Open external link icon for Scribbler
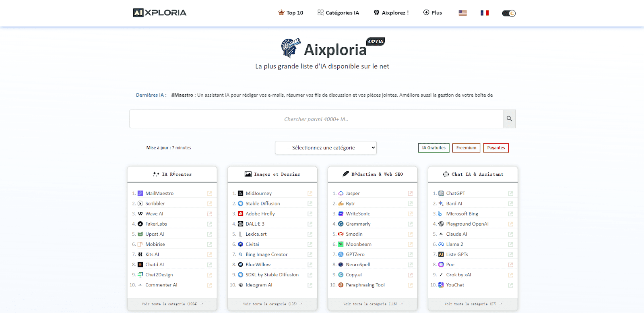644x313 pixels. [210, 203]
